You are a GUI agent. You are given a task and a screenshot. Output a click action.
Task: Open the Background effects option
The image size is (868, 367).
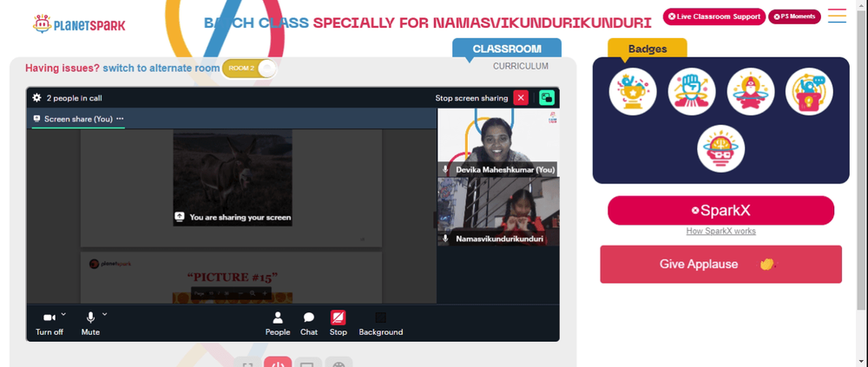coord(381,324)
